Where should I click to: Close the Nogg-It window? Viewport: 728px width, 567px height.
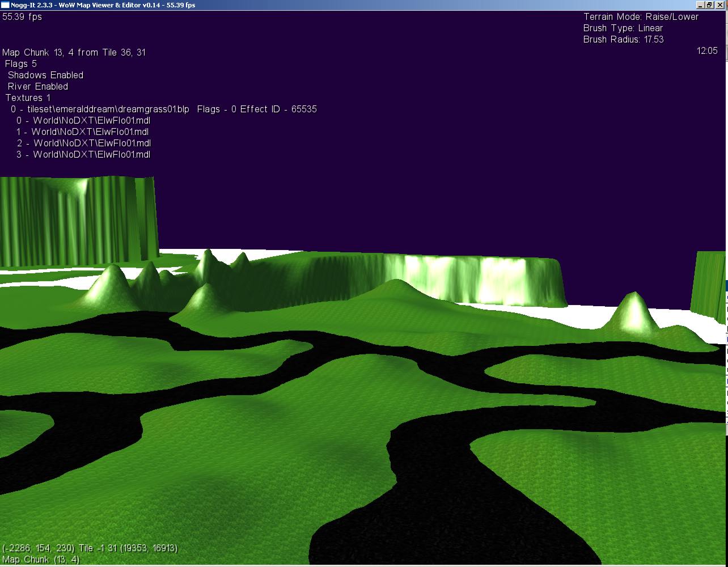(719, 5)
